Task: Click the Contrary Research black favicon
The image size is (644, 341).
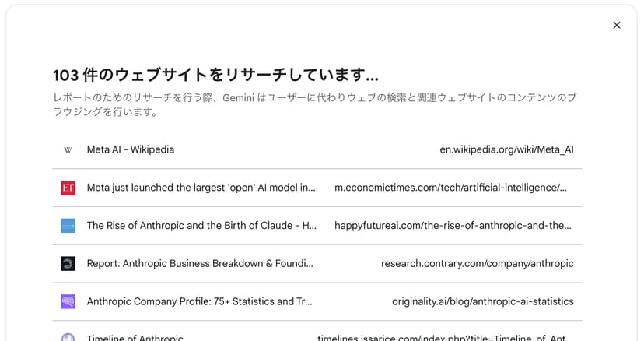Action: click(68, 264)
